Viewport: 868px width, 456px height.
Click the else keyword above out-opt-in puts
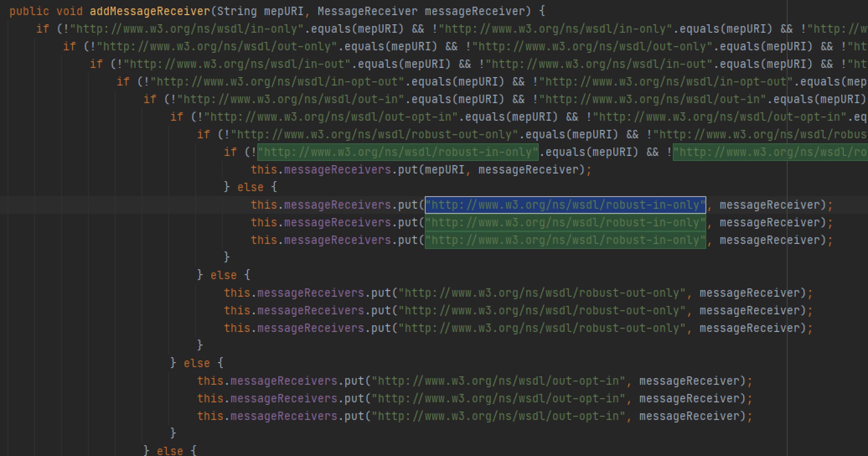[x=197, y=363]
